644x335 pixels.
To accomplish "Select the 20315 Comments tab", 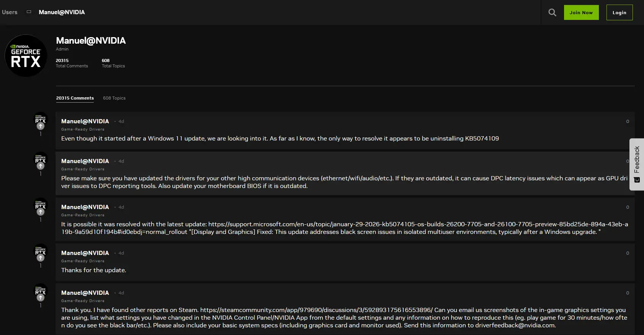I will tap(75, 98).
